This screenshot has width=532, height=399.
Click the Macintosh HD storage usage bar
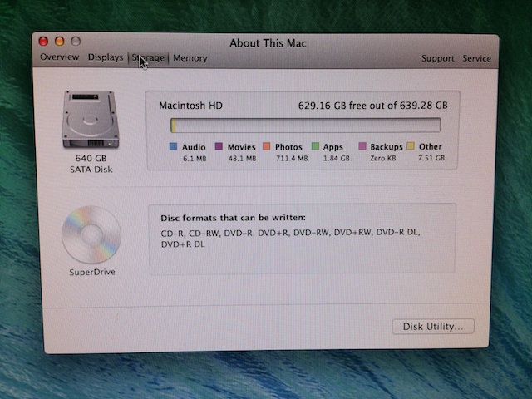tap(304, 126)
